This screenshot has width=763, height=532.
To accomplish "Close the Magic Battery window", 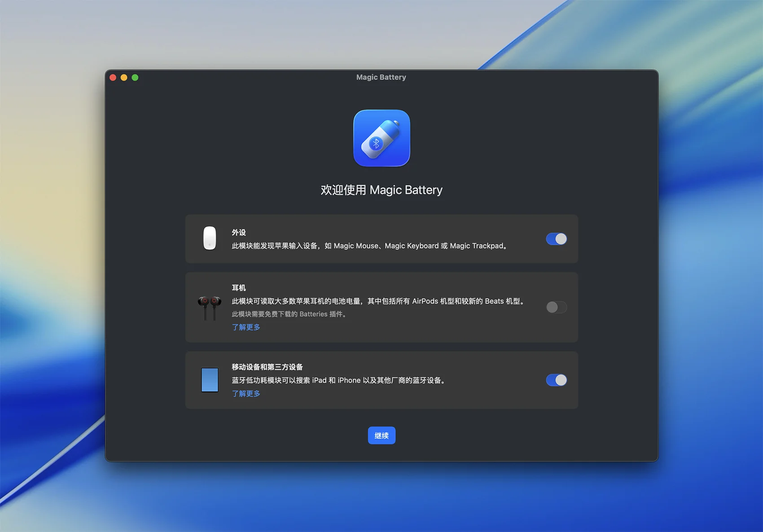I will (x=113, y=78).
